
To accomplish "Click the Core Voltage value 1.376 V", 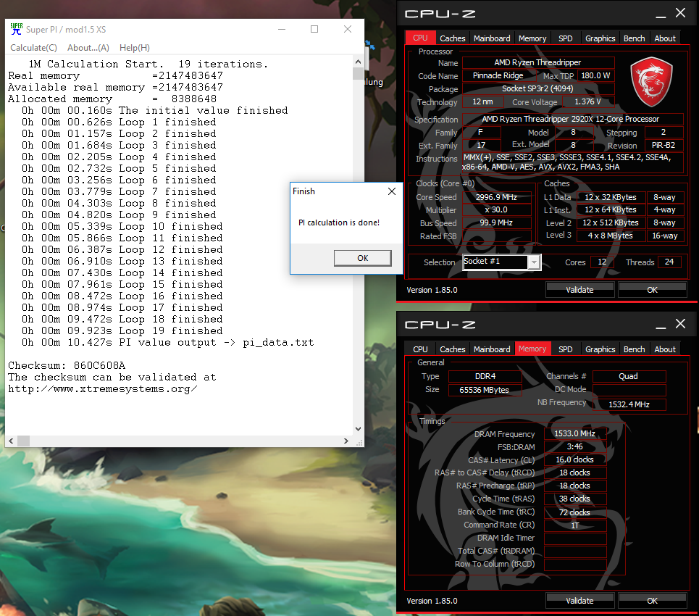I will click(588, 101).
